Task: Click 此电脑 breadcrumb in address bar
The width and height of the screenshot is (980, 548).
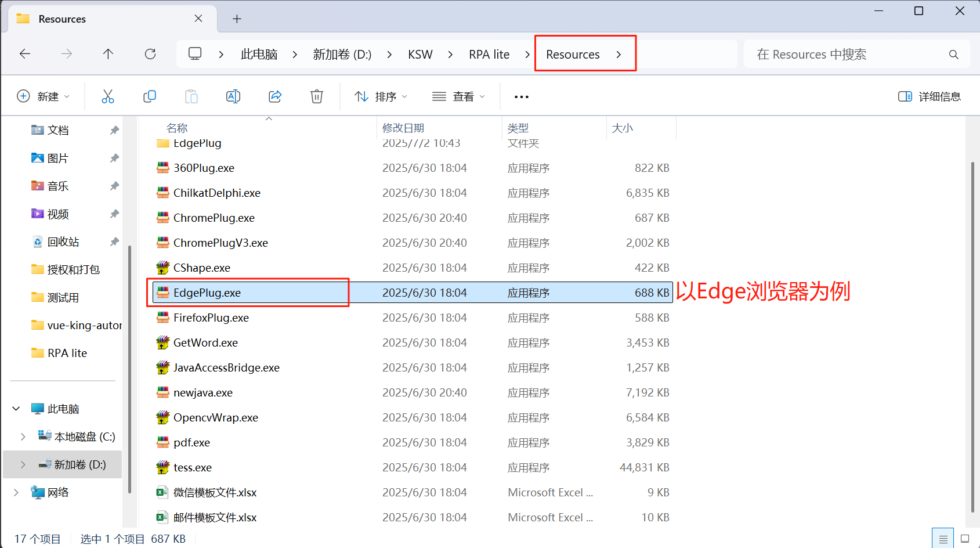Action: pyautogui.click(x=259, y=55)
